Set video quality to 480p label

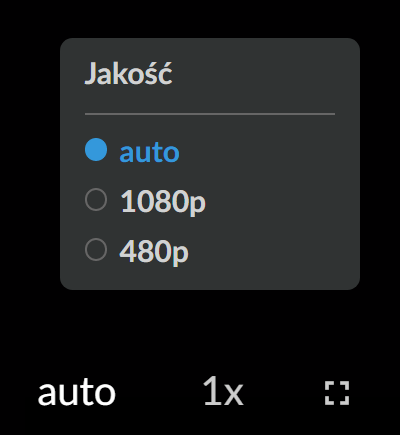pyautogui.click(x=154, y=251)
